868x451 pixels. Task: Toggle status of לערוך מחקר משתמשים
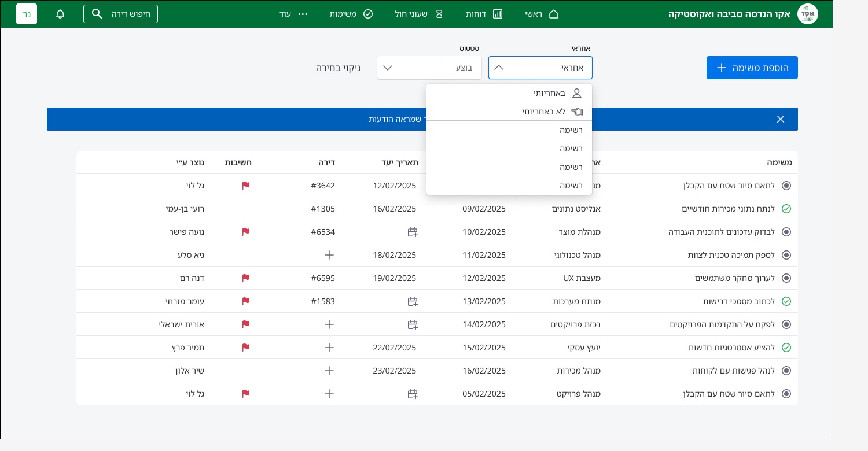786,278
